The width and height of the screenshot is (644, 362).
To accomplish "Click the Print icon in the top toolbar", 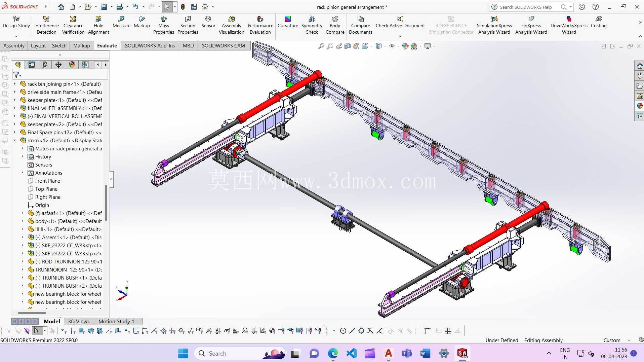I will 120,7.
